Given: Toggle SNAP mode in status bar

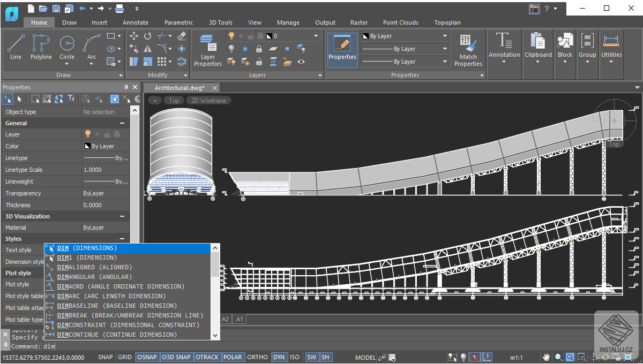Looking at the screenshot, I should [x=106, y=357].
